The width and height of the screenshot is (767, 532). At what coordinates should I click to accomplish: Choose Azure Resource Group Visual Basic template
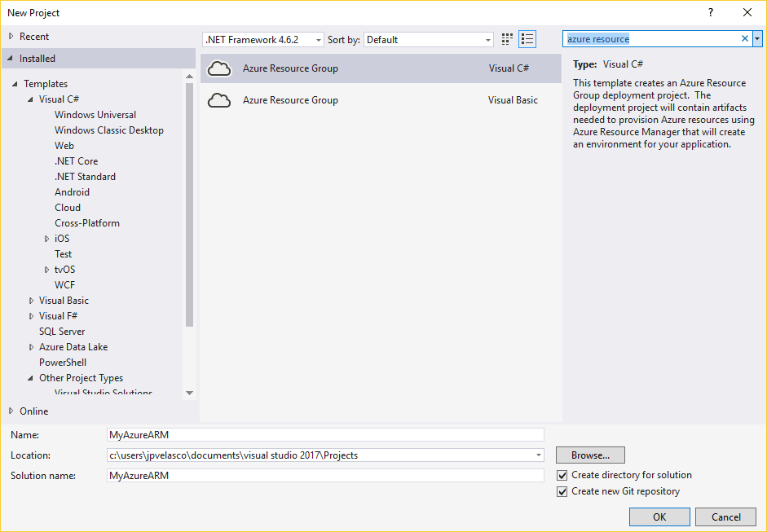pyautogui.click(x=381, y=100)
